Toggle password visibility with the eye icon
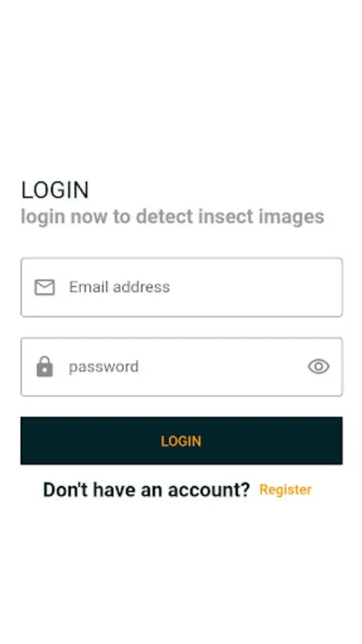Screen dimensions: 362x644 click(x=318, y=366)
